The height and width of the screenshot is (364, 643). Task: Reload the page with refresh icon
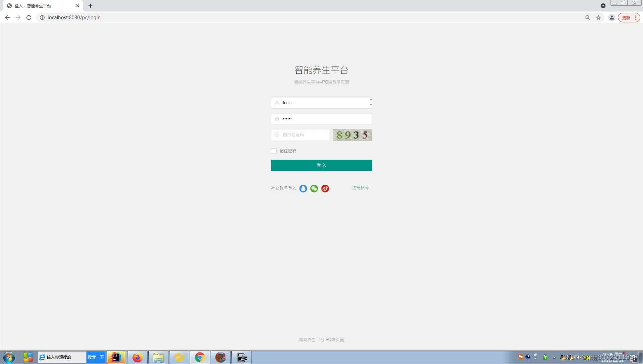pos(29,17)
